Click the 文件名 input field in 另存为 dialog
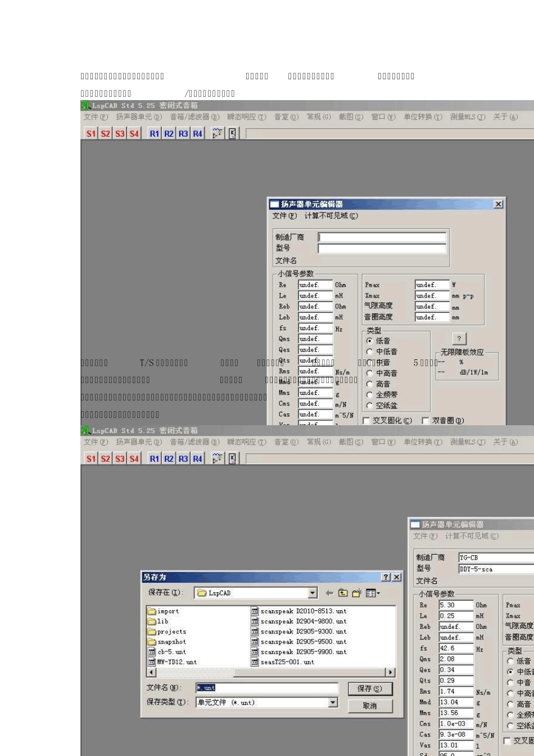This screenshot has width=534, height=756. click(x=267, y=688)
